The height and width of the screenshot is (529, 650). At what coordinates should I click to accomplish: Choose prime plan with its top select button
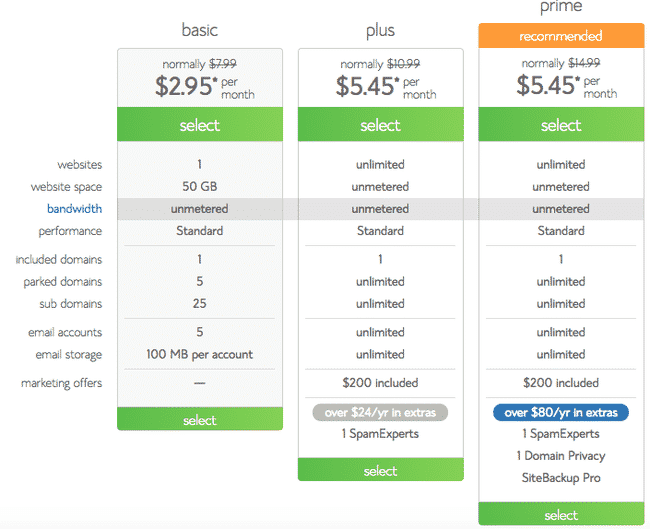tap(561, 126)
